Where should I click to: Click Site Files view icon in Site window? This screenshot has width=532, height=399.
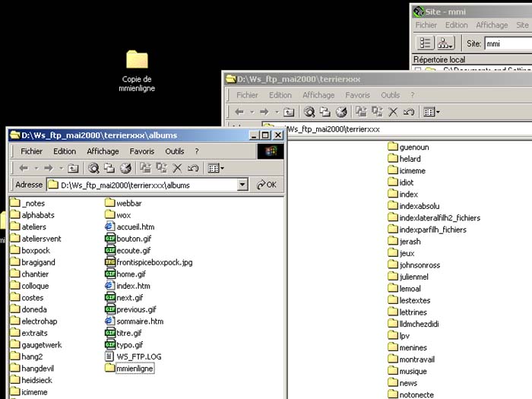pyautogui.click(x=426, y=43)
